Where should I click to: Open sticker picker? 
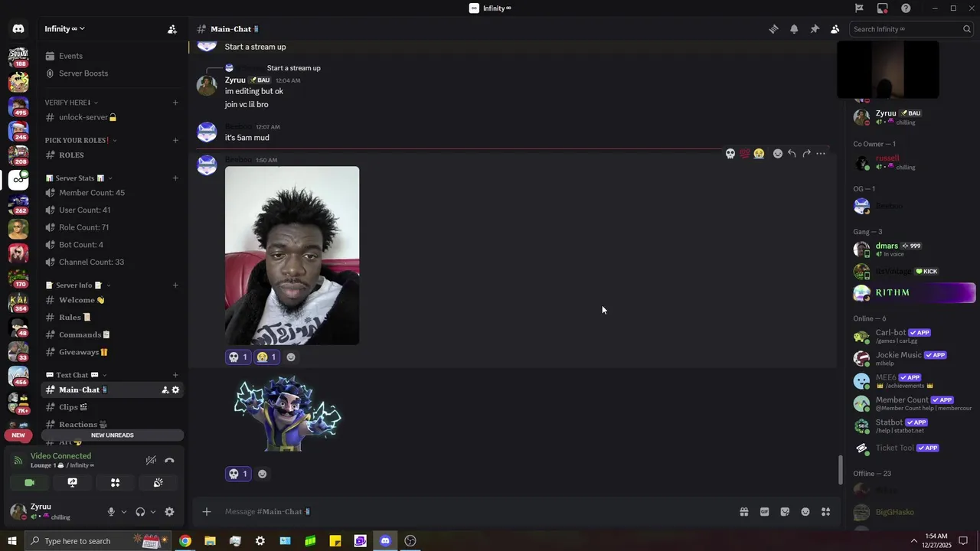click(785, 512)
